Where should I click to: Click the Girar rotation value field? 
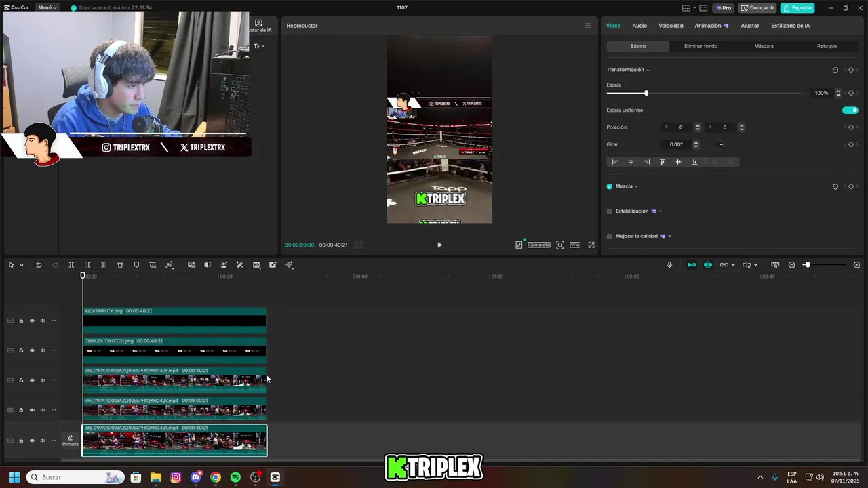(676, 144)
